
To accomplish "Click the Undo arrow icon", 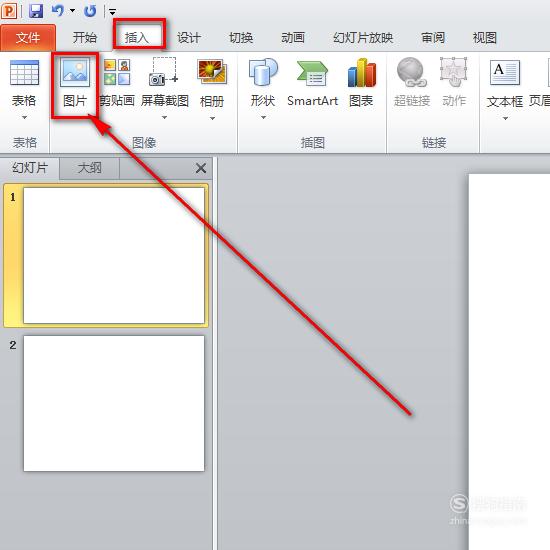I will (x=58, y=11).
